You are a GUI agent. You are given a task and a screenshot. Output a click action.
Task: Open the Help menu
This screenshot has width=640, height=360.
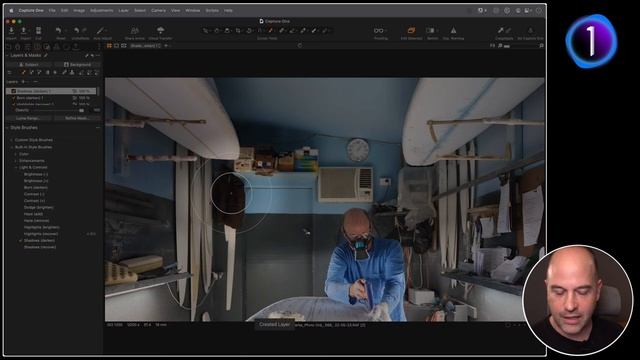click(x=228, y=10)
